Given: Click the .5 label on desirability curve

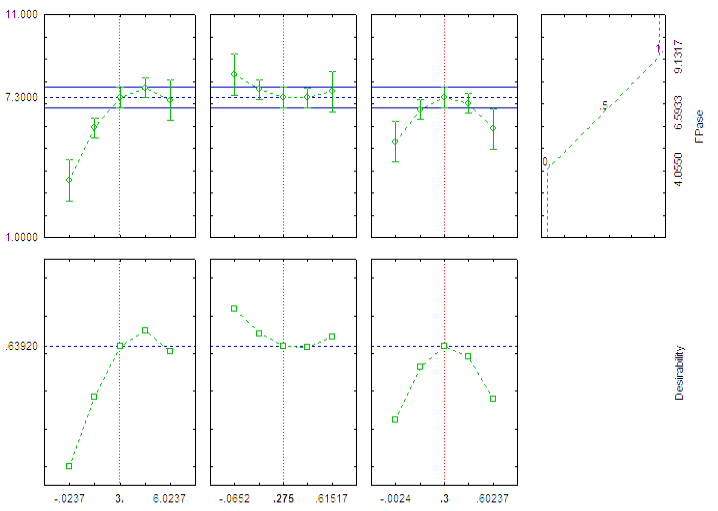Looking at the screenshot, I should [x=604, y=106].
